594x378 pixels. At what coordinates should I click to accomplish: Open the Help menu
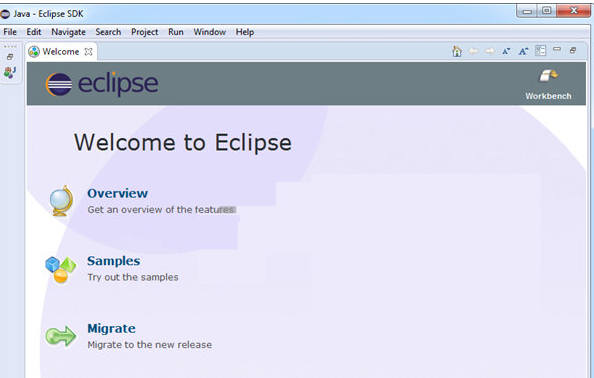pyautogui.click(x=245, y=32)
